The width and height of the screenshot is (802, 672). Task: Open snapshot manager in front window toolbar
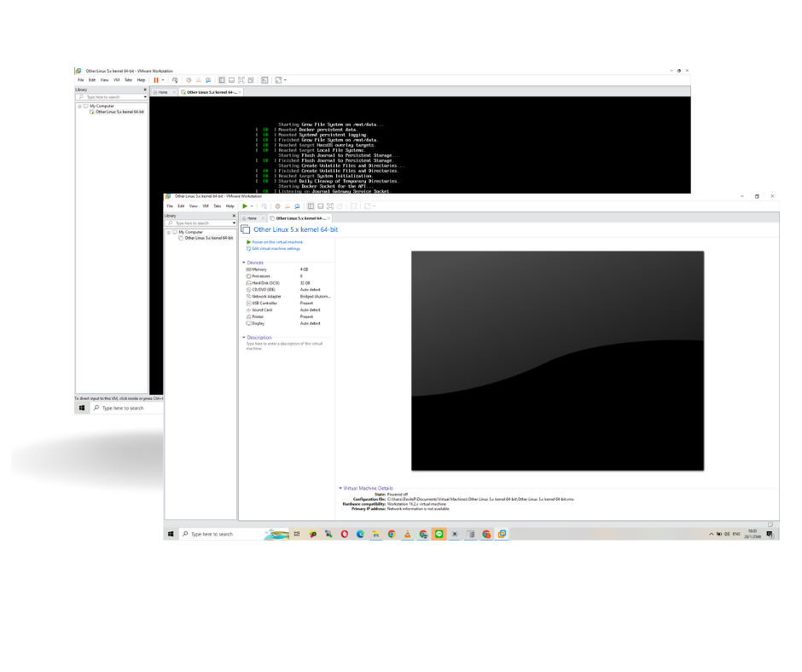[x=297, y=206]
